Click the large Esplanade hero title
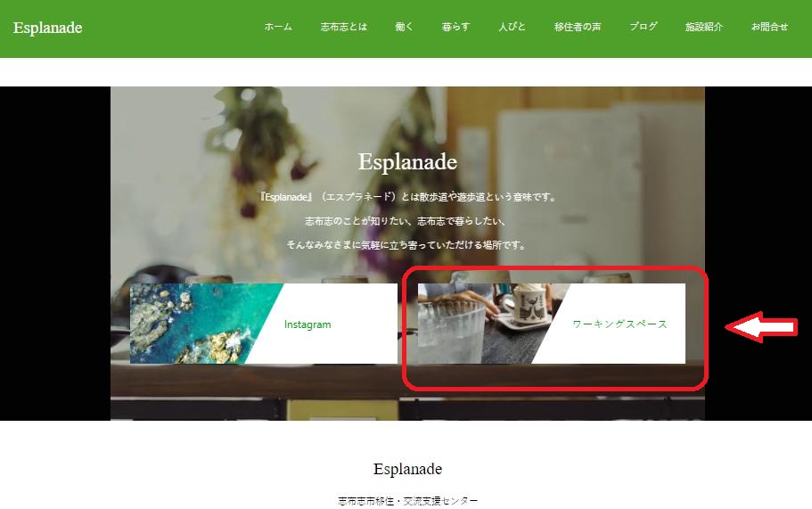This screenshot has width=812, height=509. pyautogui.click(x=407, y=162)
